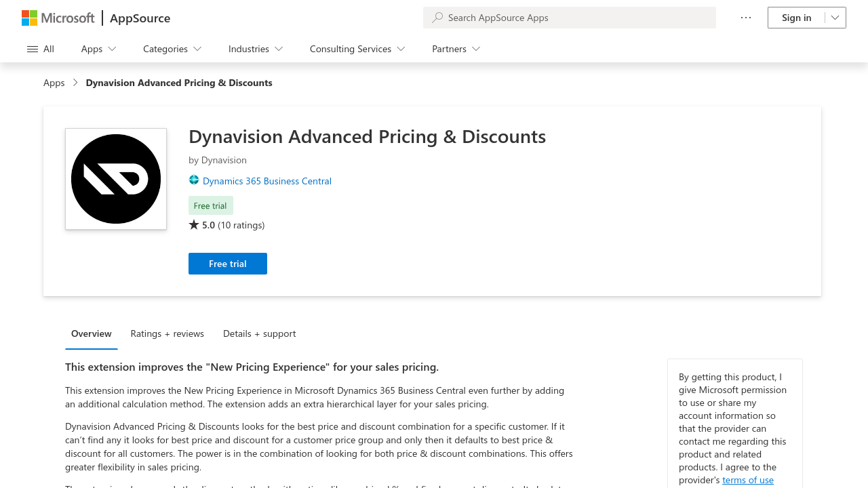Click the breadcrumb chevron separator
868x488 pixels.
click(75, 83)
